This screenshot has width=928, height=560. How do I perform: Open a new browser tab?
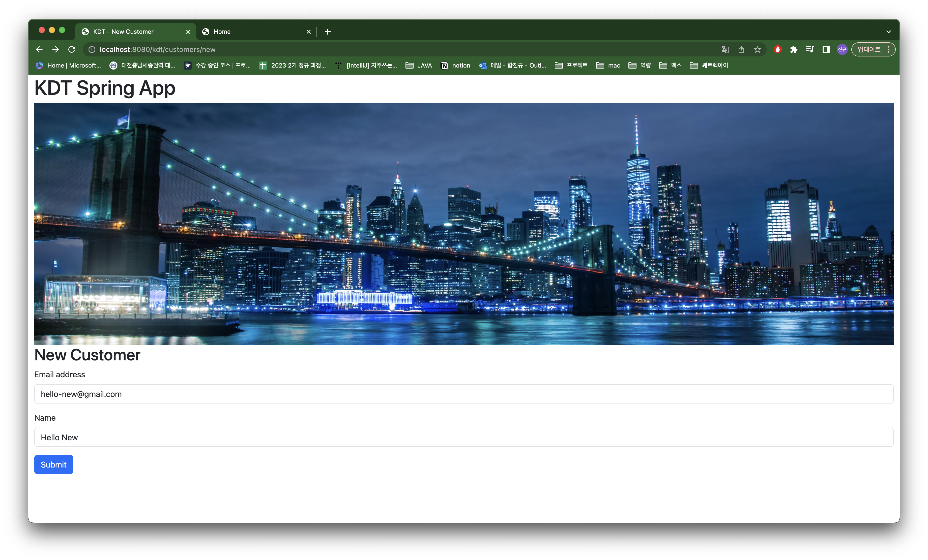pyautogui.click(x=328, y=32)
